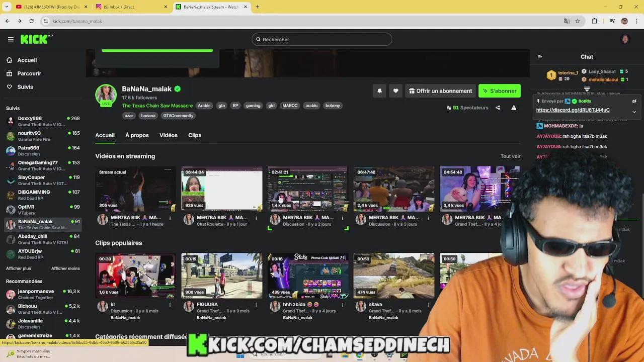
Task: Follow the channel with heart icon
Action: point(395,91)
